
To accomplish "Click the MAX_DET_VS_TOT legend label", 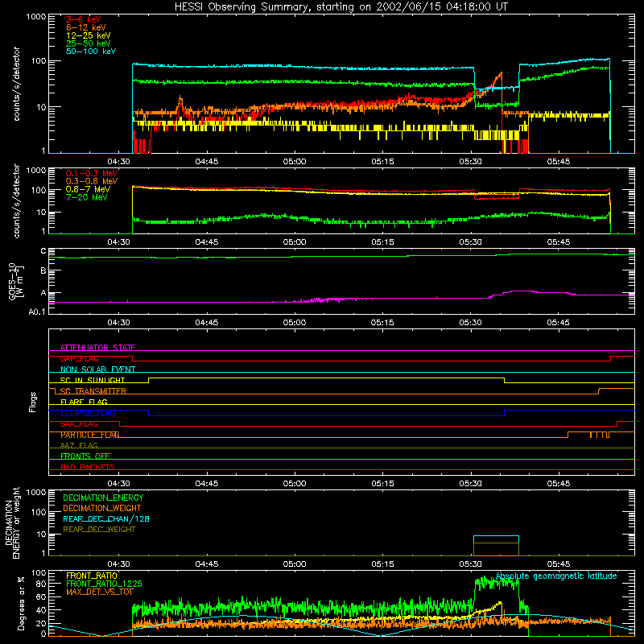I will click(99, 592).
